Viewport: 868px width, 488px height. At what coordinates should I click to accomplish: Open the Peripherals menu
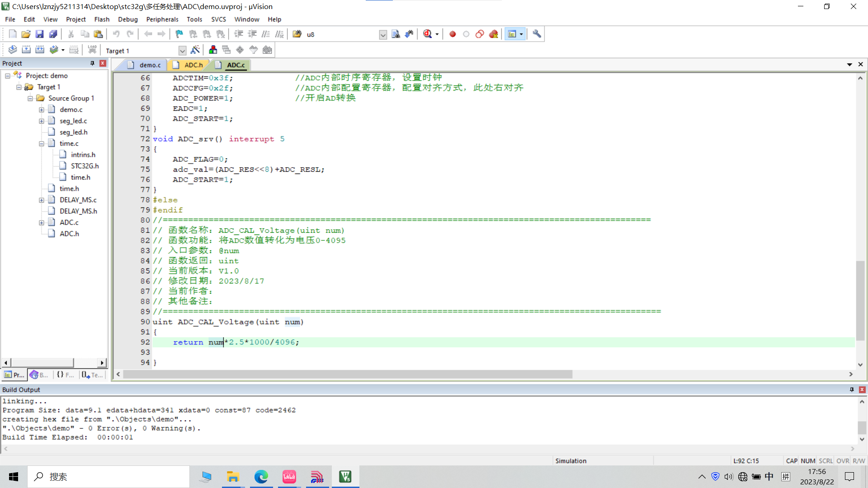(162, 19)
